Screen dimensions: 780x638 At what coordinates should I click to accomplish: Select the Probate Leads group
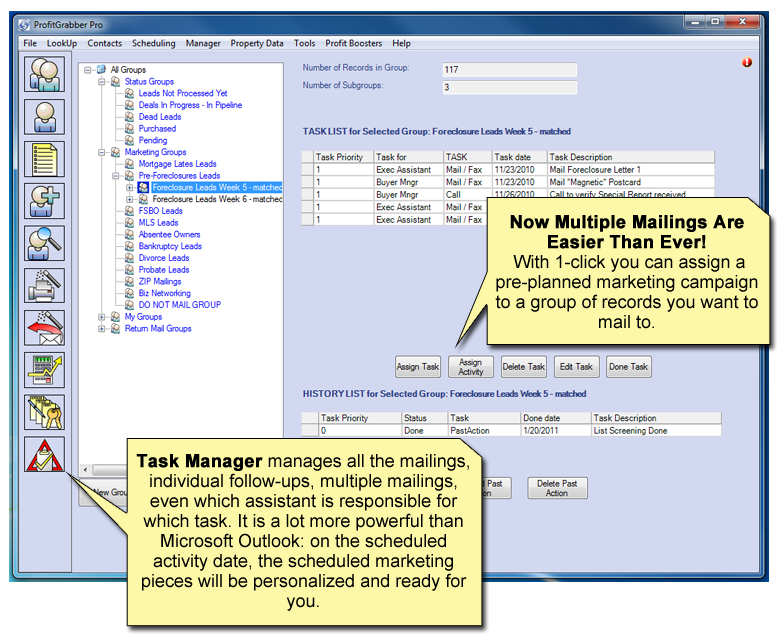click(x=164, y=270)
